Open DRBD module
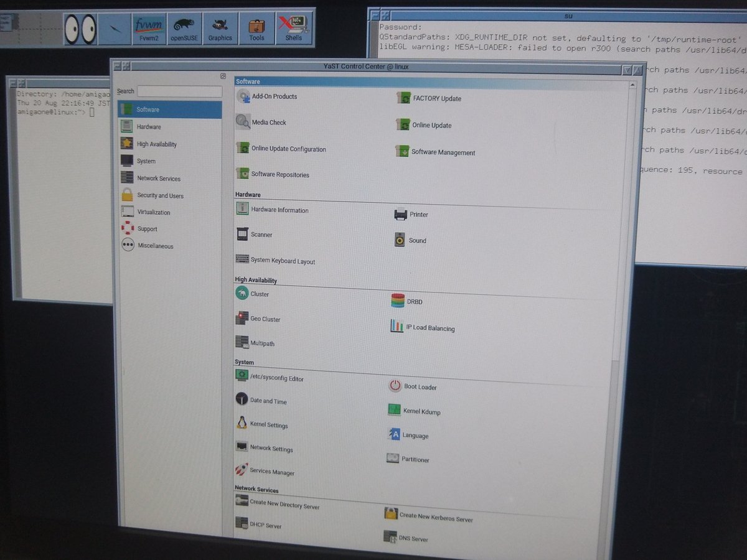Screen dimensions: 747x560 pyautogui.click(x=407, y=301)
